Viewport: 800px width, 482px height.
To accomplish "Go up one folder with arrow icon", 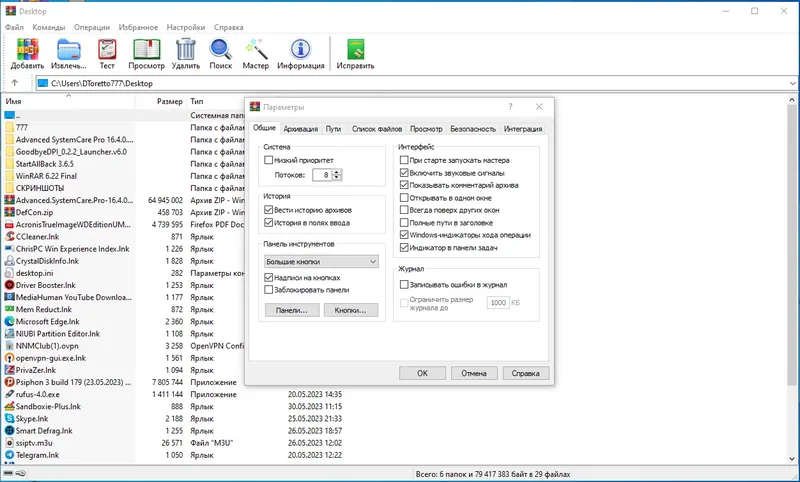I will coord(15,83).
